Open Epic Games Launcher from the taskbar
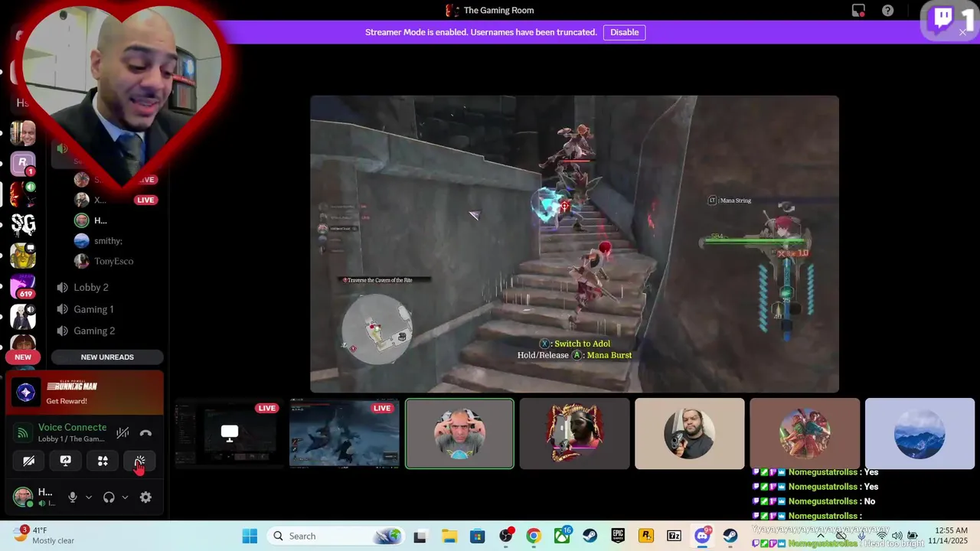The height and width of the screenshot is (551, 980). click(618, 536)
